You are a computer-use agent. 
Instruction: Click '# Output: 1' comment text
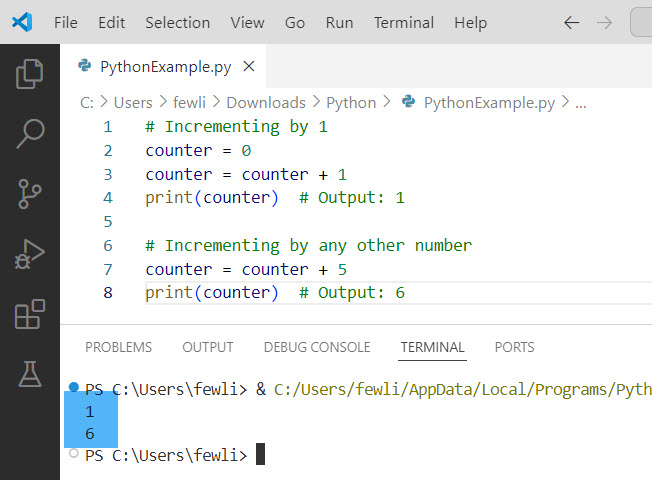point(352,198)
